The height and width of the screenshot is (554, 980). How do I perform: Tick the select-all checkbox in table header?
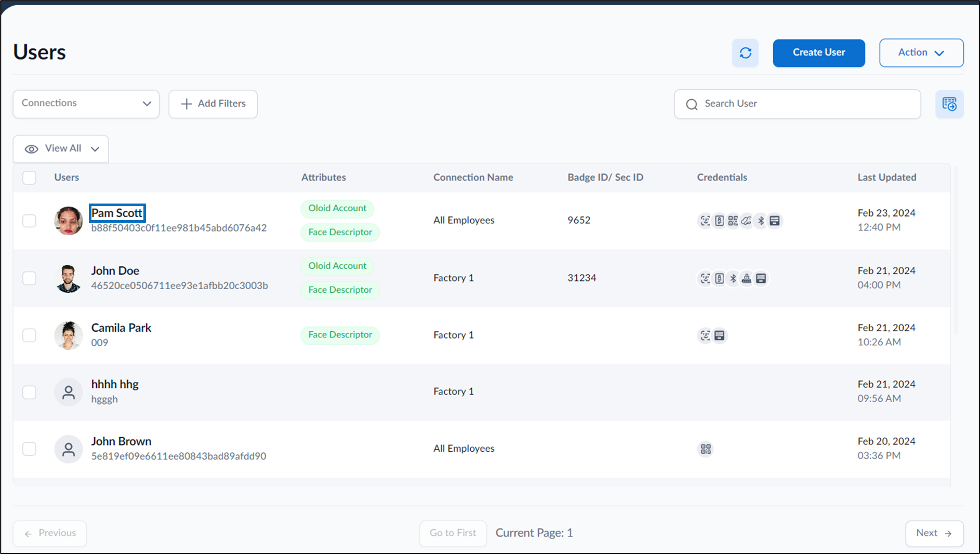coord(30,178)
